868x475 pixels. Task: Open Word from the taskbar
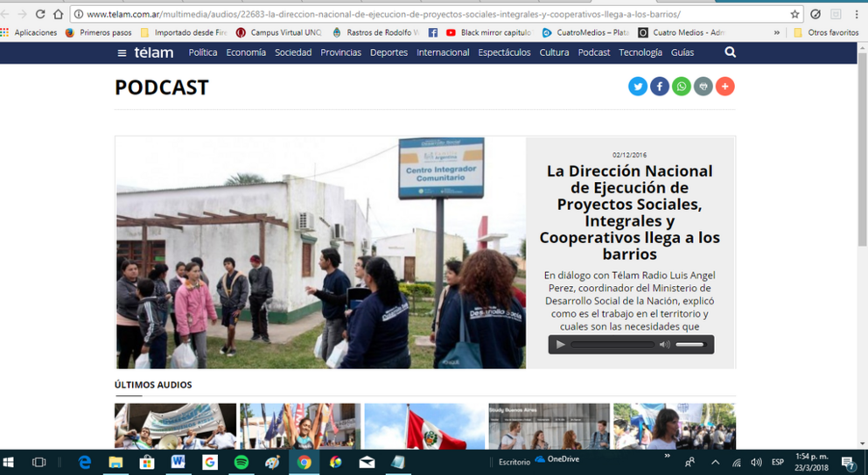pos(178,462)
